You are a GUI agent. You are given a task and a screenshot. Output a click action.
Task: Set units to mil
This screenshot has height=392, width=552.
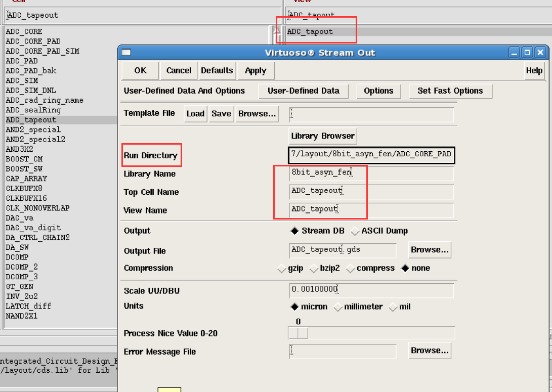(x=400, y=307)
